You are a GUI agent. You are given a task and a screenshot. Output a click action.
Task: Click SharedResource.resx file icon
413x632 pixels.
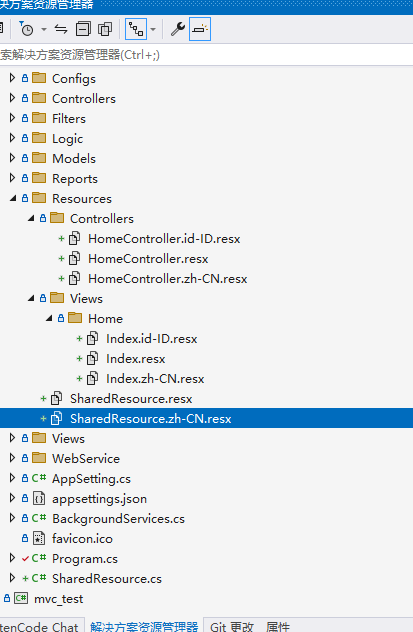tap(56, 398)
